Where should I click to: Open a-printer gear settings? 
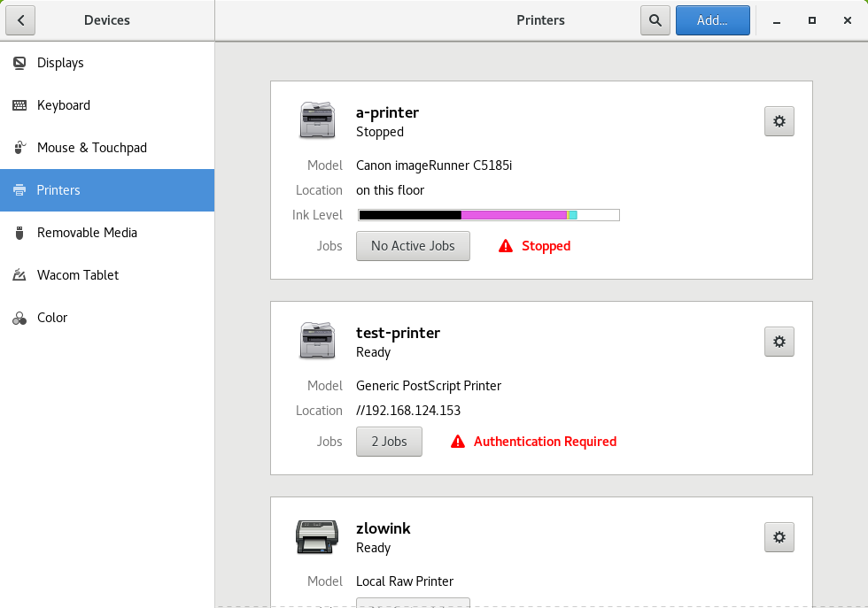[779, 121]
